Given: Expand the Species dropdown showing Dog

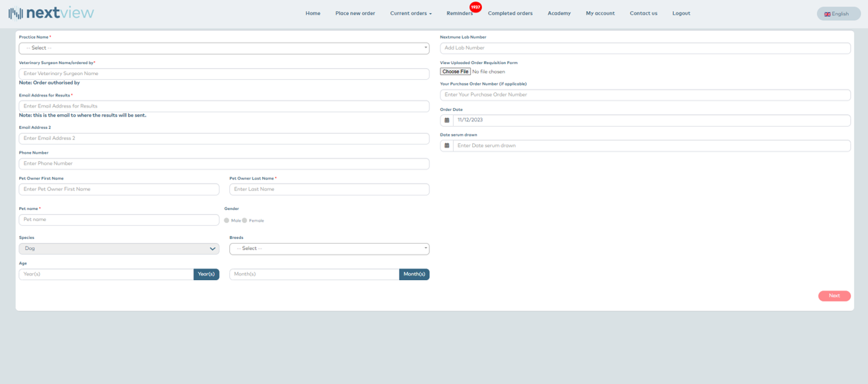Looking at the screenshot, I should pos(118,248).
